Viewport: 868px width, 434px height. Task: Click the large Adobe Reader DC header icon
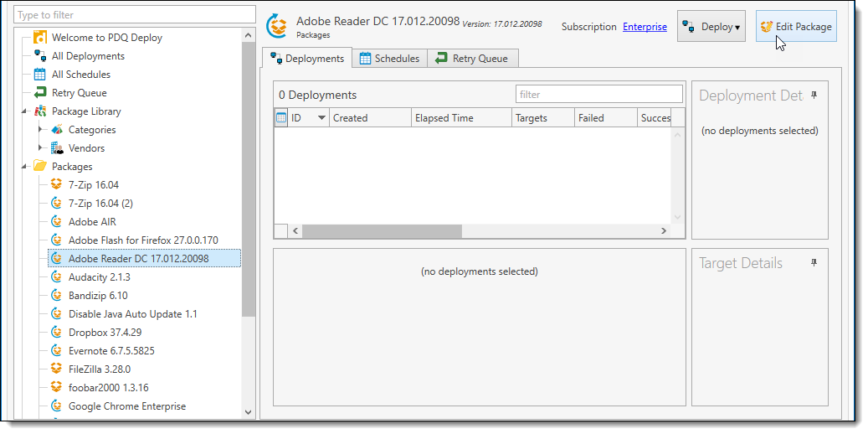tap(277, 26)
